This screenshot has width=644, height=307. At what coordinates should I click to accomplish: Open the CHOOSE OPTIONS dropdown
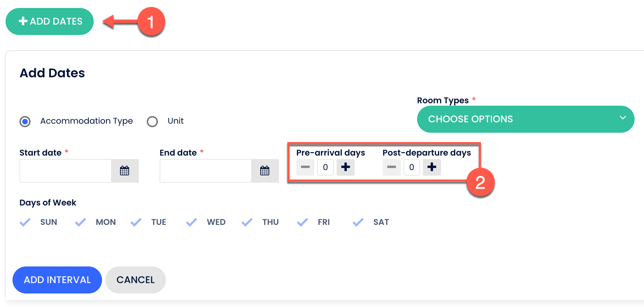pos(525,119)
